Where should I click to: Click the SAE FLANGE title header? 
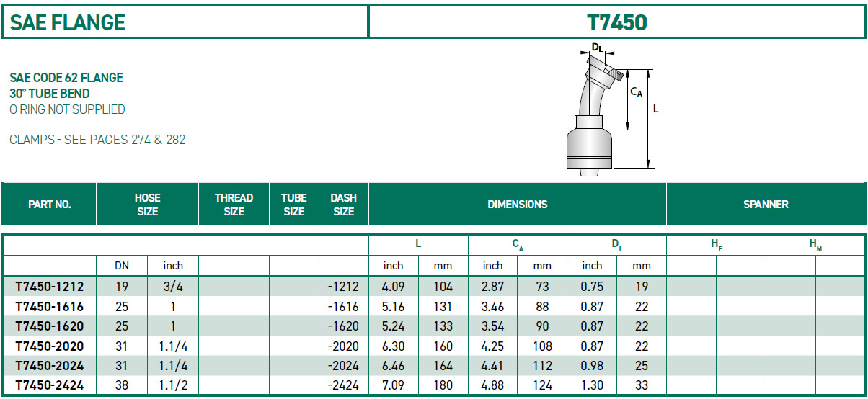[x=68, y=22]
